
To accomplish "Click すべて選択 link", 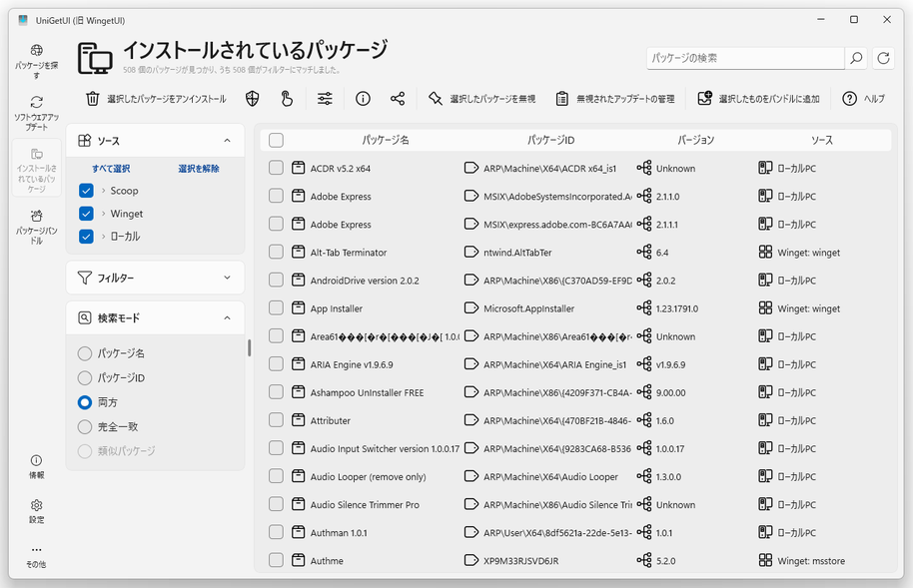I will [111, 169].
